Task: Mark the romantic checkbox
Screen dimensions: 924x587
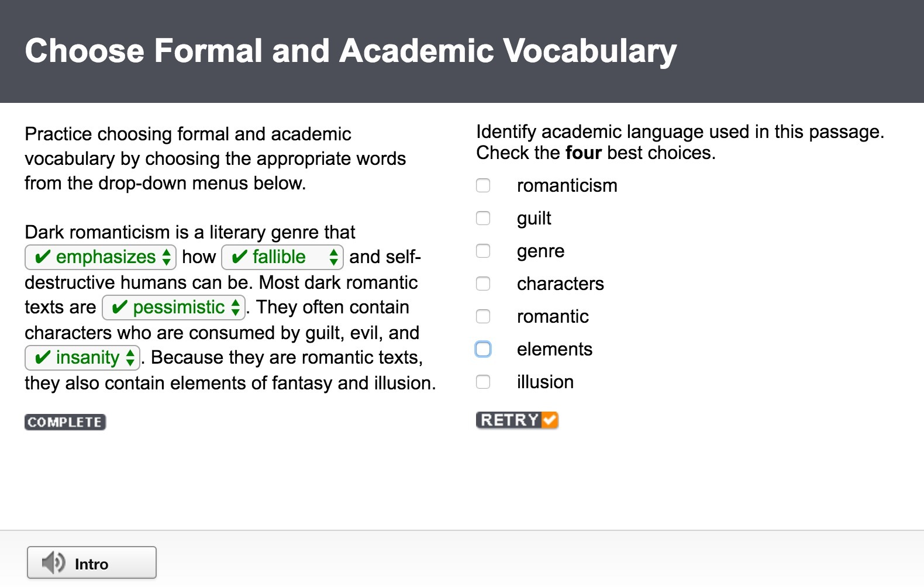Action: pos(483,316)
